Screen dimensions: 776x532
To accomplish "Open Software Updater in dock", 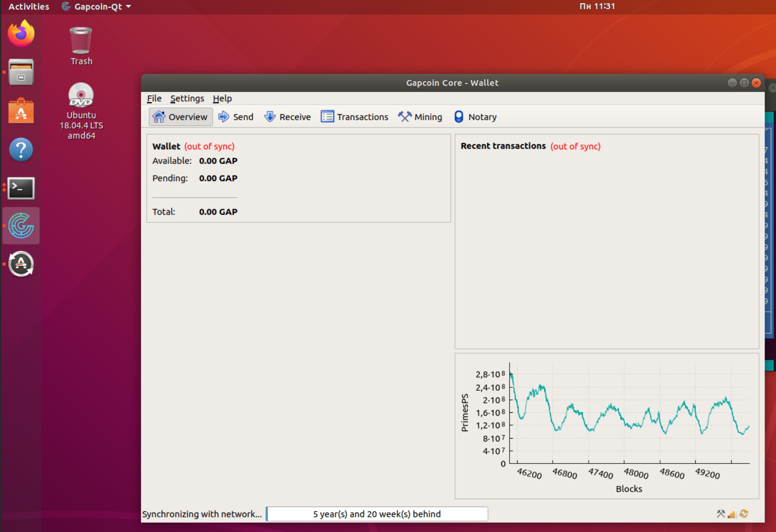I will click(x=21, y=264).
